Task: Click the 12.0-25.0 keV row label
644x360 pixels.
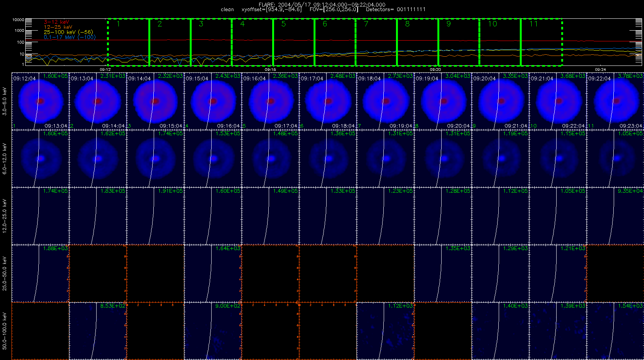Action: coord(5,216)
